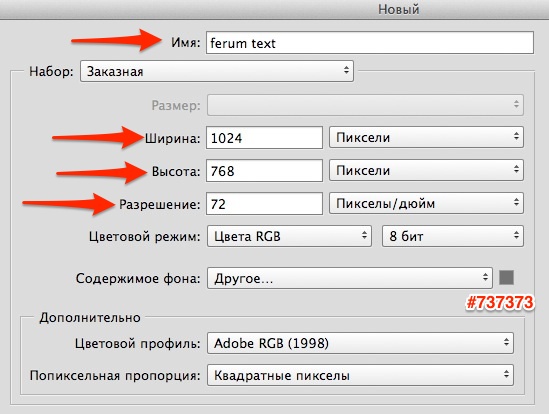Click the Ширина input field showing 1024
This screenshot has height=414, width=549.
click(x=264, y=138)
